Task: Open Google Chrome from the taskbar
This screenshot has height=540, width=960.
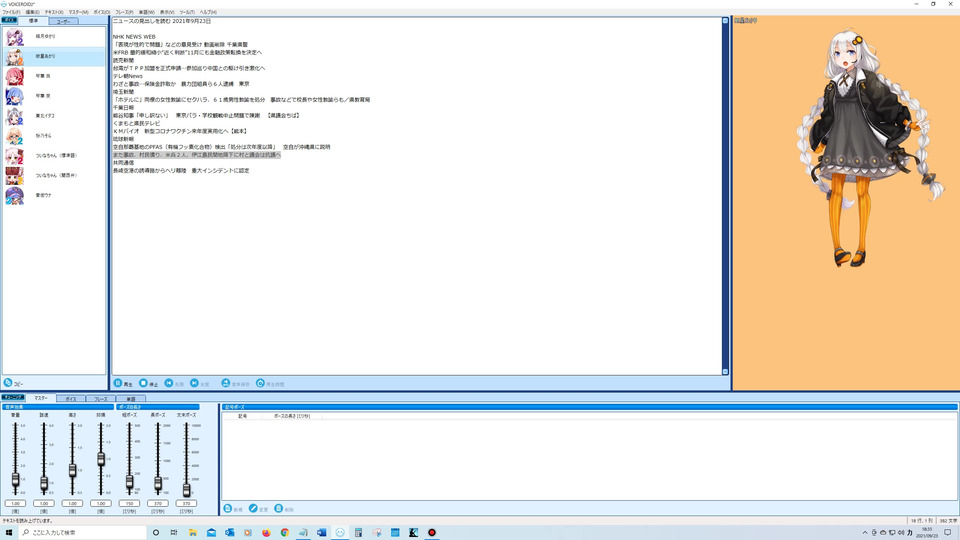Action: tap(285, 533)
